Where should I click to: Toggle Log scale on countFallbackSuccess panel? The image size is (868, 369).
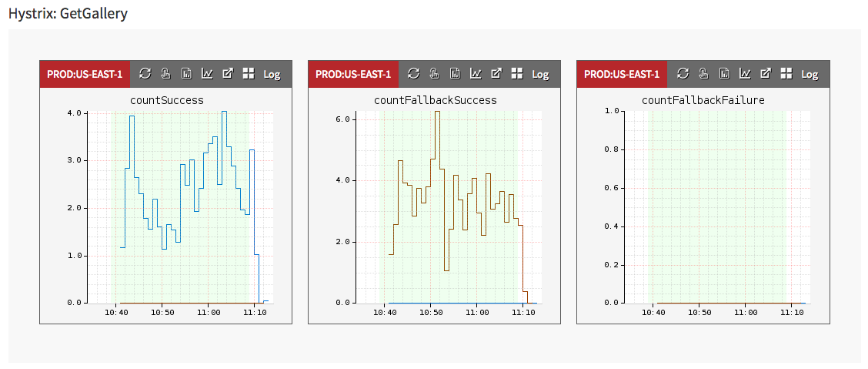tap(540, 74)
